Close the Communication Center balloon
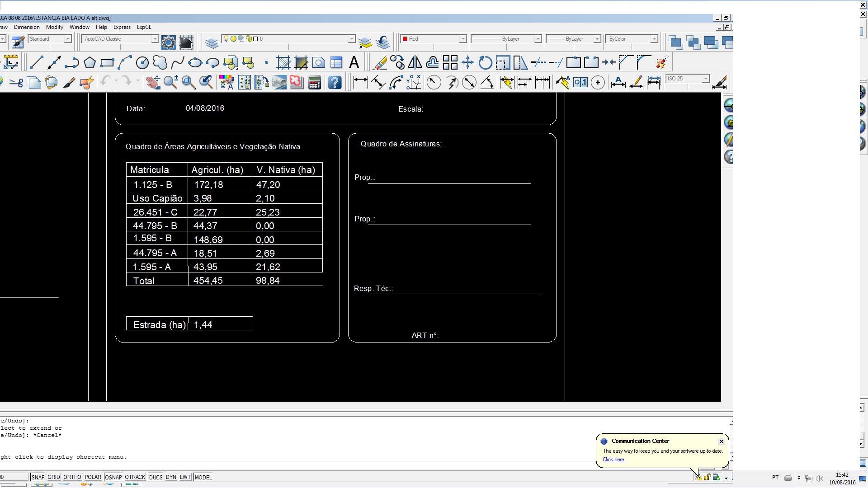Image resolution: width=868 pixels, height=488 pixels. point(722,441)
